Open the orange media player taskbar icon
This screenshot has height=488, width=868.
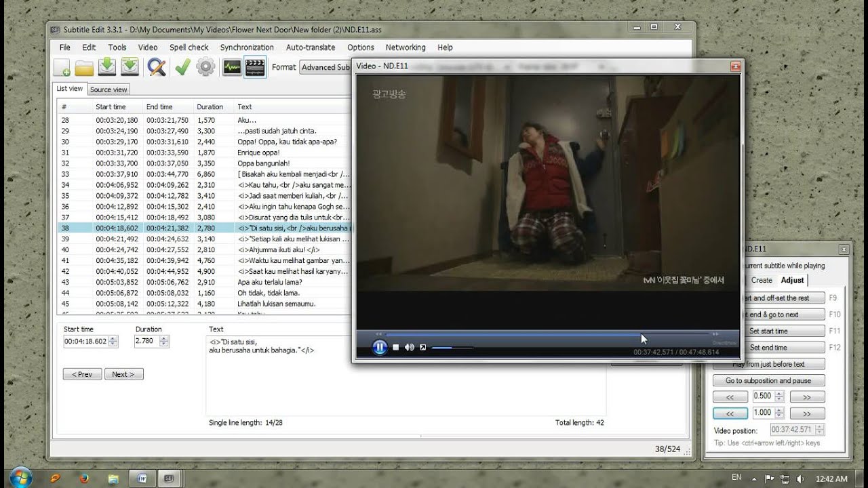coord(55,477)
